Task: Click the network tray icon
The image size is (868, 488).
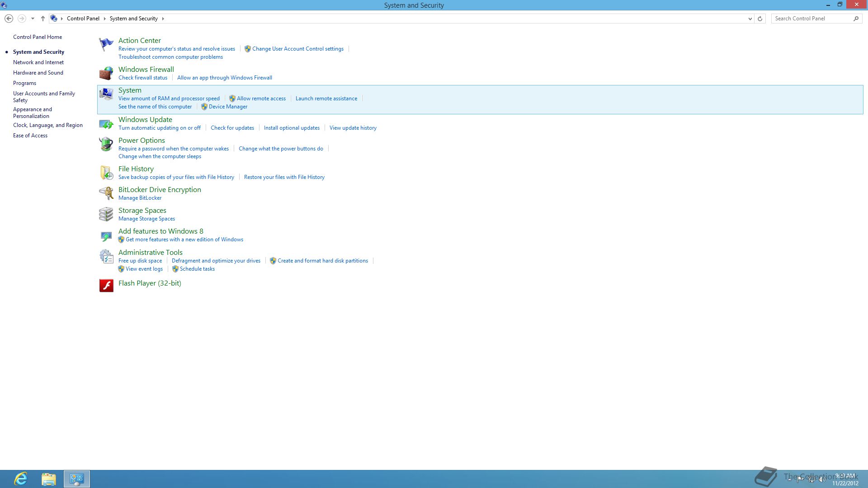Action: point(811,479)
